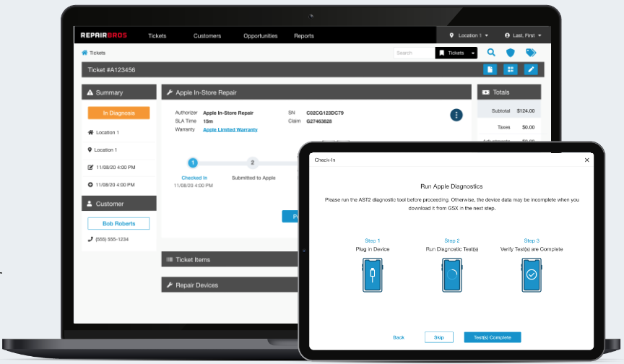The image size is (624, 364).
Task: Click the step 2 Submitted to Apple marker
Action: (252, 162)
